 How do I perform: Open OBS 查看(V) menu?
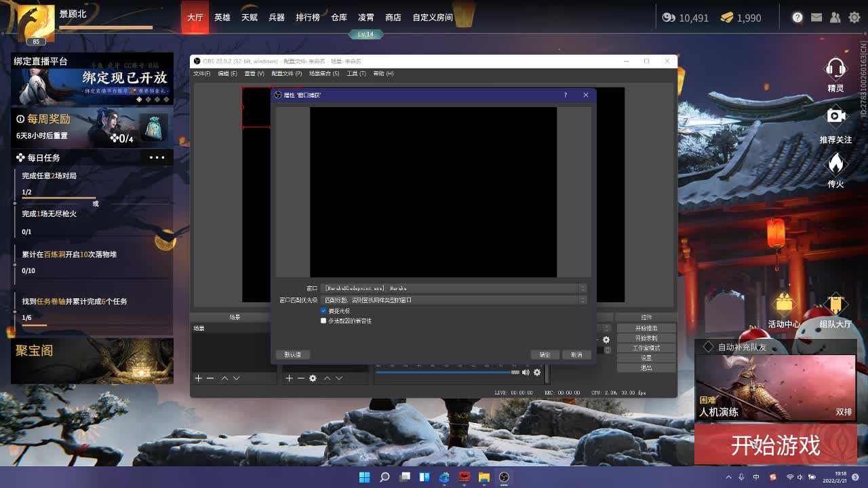(254, 73)
